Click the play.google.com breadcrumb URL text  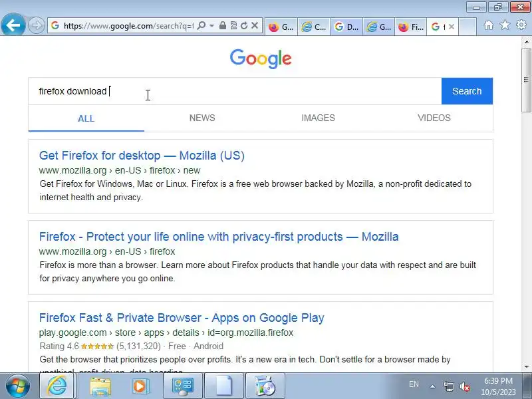coord(166,332)
